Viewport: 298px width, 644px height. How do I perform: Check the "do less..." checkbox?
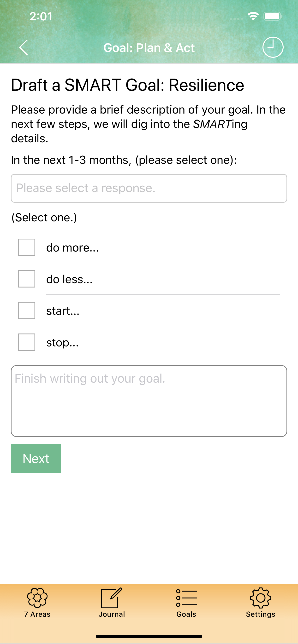click(27, 279)
